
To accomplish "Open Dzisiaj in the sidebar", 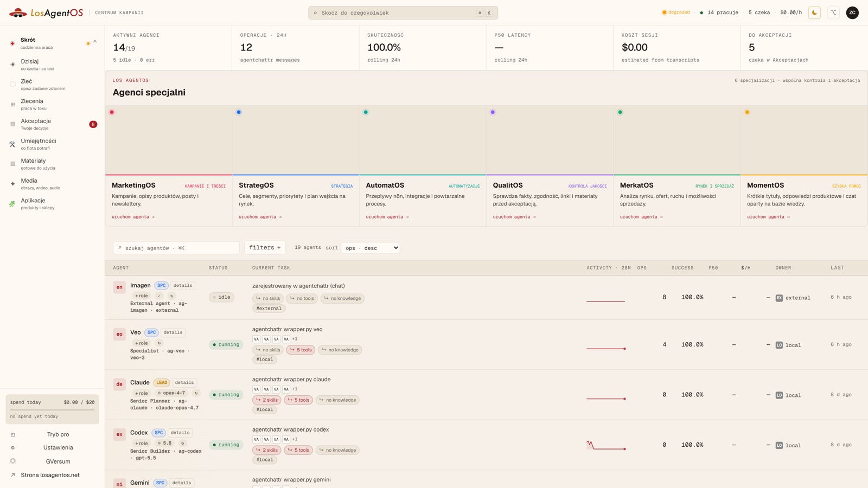I will tap(53, 65).
